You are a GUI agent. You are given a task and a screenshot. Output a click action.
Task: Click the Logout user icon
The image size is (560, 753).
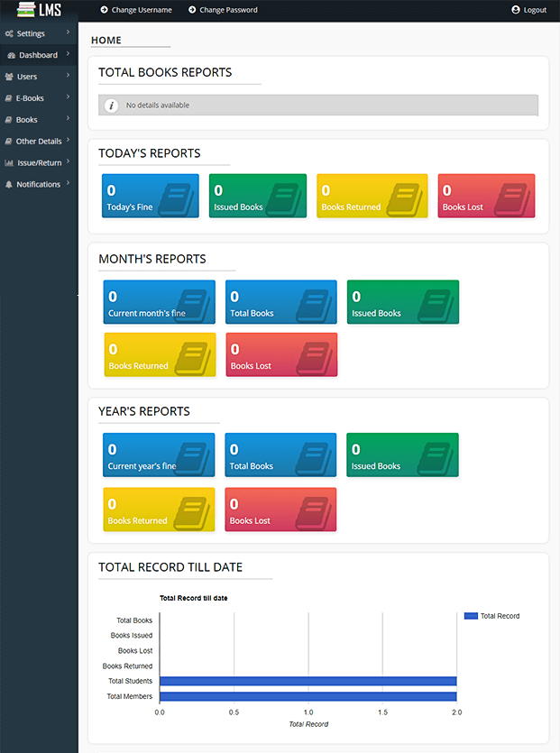[x=516, y=10]
